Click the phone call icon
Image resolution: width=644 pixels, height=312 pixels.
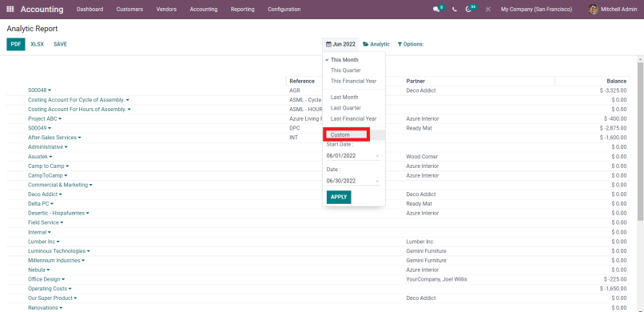[x=455, y=9]
